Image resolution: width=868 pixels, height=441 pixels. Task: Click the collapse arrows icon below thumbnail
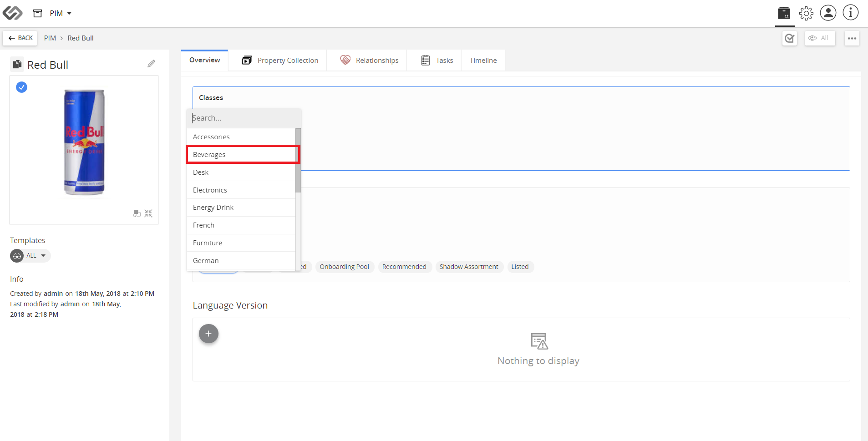[x=148, y=213]
